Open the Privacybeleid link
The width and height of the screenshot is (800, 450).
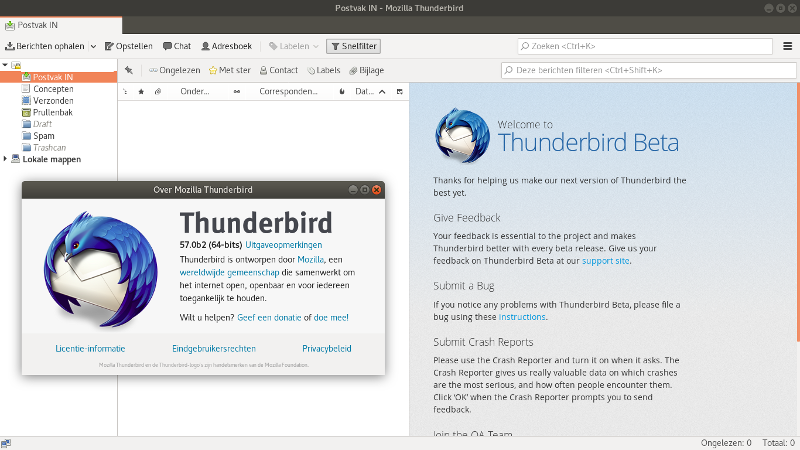327,348
